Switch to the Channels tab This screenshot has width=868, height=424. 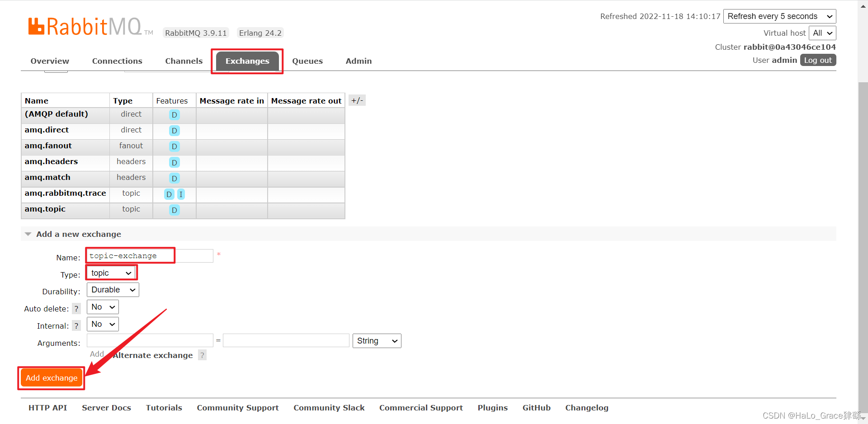pyautogui.click(x=184, y=61)
